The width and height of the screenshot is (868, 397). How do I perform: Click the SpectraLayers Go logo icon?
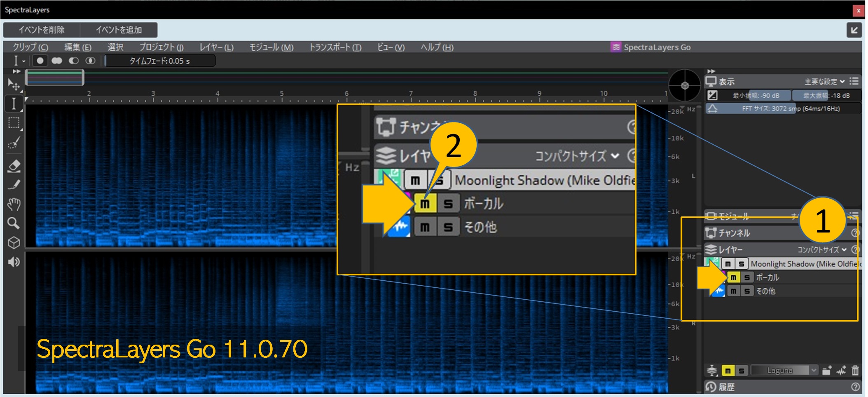point(615,47)
